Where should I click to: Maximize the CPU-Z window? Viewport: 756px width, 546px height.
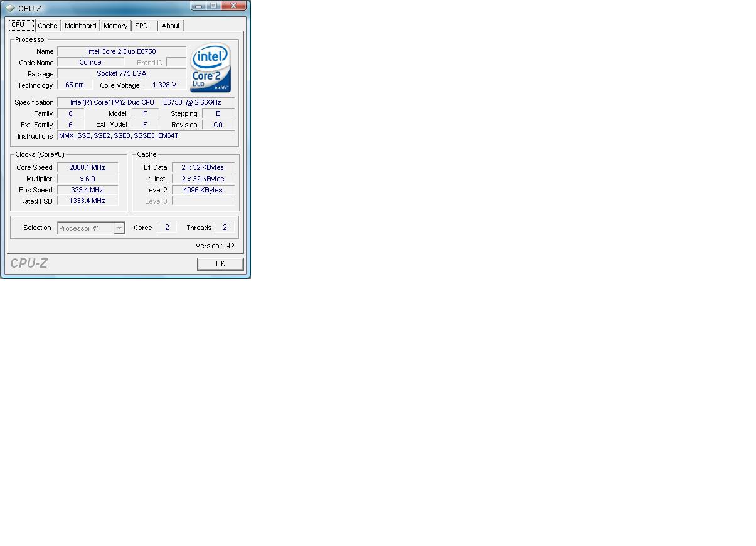(x=213, y=6)
